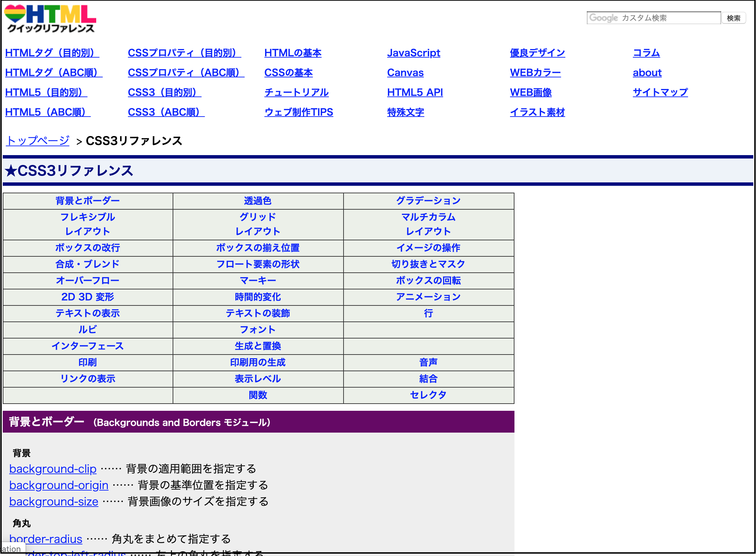Screen dimensions: 756x556
Task: Jump to 透過色 section
Action: 258,201
